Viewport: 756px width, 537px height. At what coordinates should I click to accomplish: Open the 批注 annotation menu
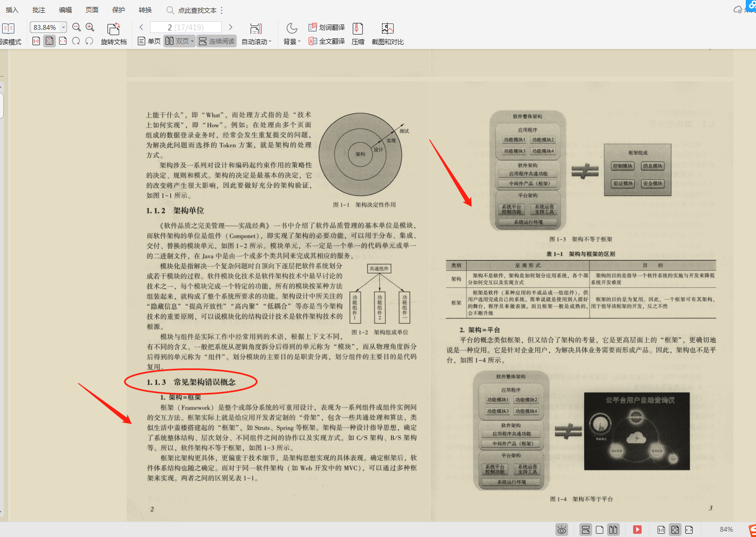tap(38, 9)
